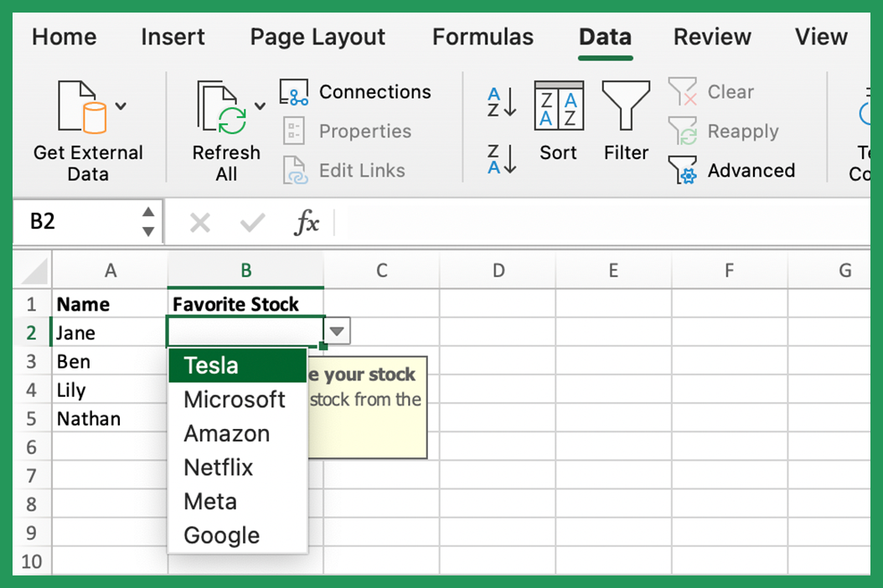Select column F header
The width and height of the screenshot is (883, 588).
(729, 271)
